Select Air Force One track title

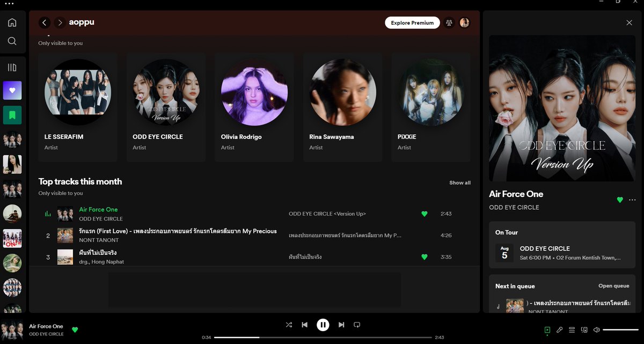[x=98, y=209]
